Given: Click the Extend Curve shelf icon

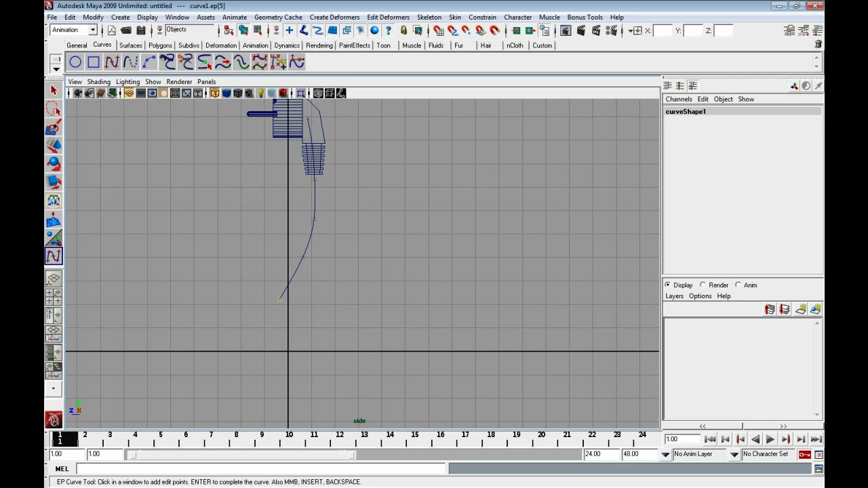Looking at the screenshot, I should (x=222, y=62).
